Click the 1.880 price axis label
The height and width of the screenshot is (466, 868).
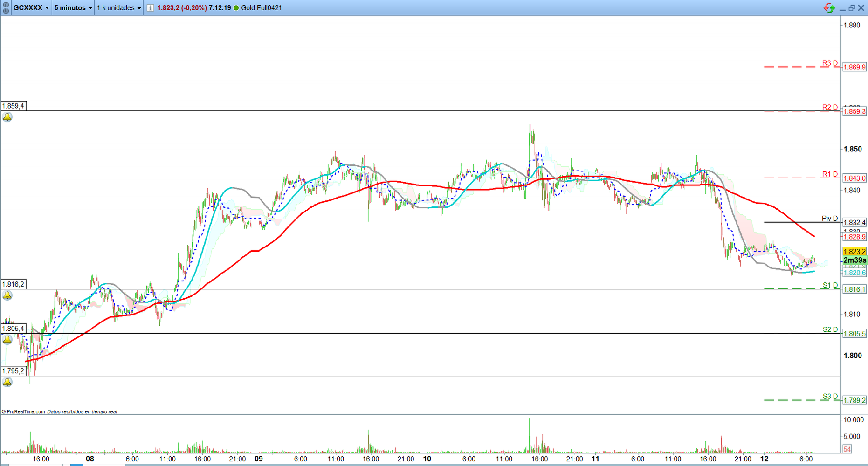pyautogui.click(x=852, y=25)
